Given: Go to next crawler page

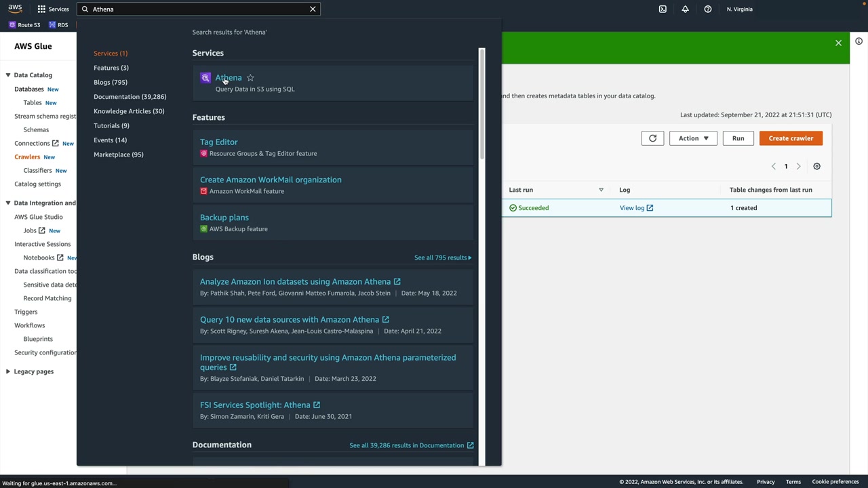Looking at the screenshot, I should (x=798, y=166).
